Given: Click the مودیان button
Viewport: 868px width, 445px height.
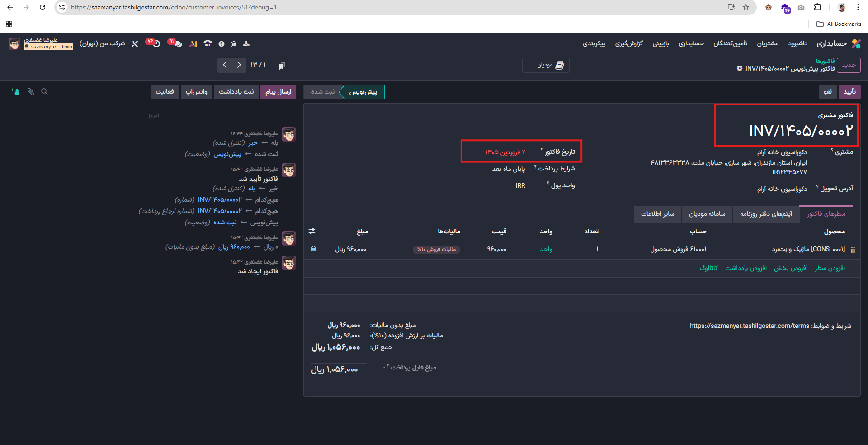Looking at the screenshot, I should coord(546,66).
